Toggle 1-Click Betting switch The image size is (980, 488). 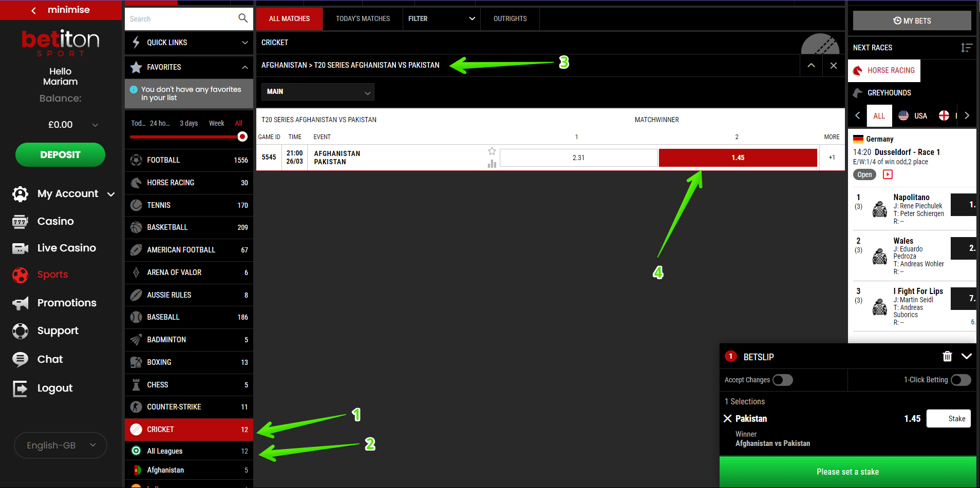point(961,380)
